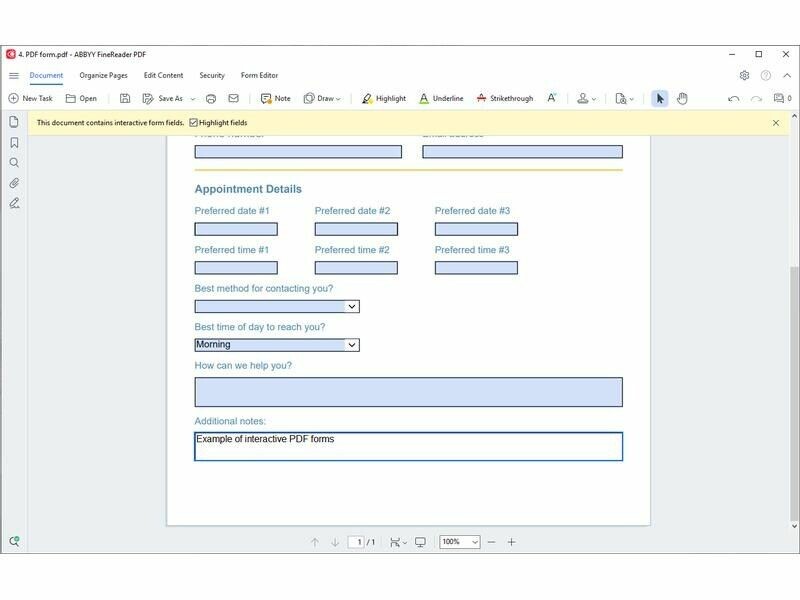This screenshot has height=600, width=800.
Task: Select the Strikethrough markup tool
Action: pyautogui.click(x=504, y=99)
